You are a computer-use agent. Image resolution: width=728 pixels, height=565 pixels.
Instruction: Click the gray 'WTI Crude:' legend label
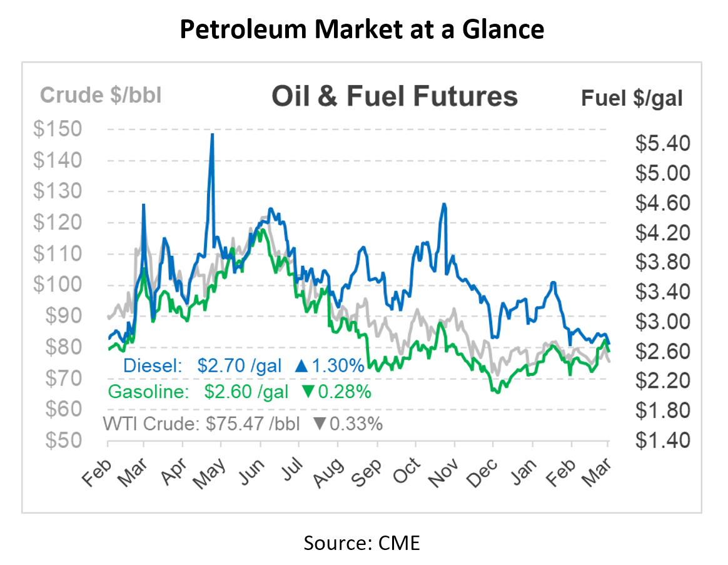155,424
